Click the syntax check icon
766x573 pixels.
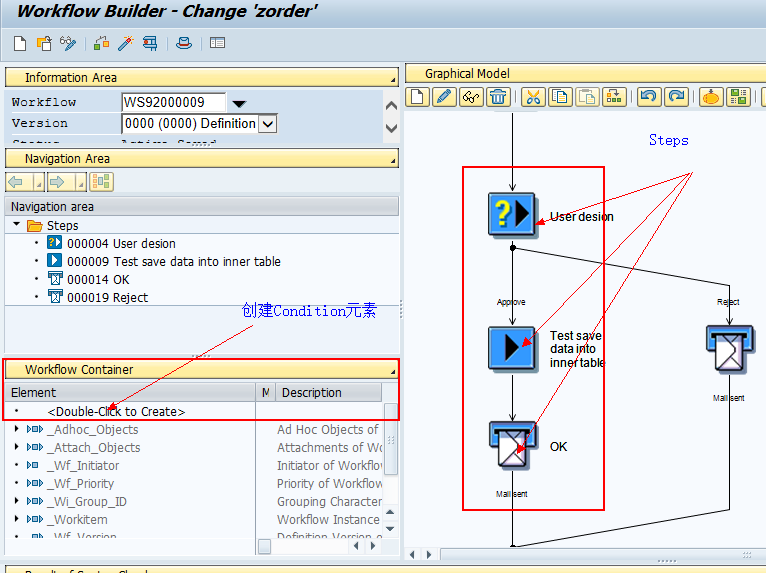click(102, 43)
